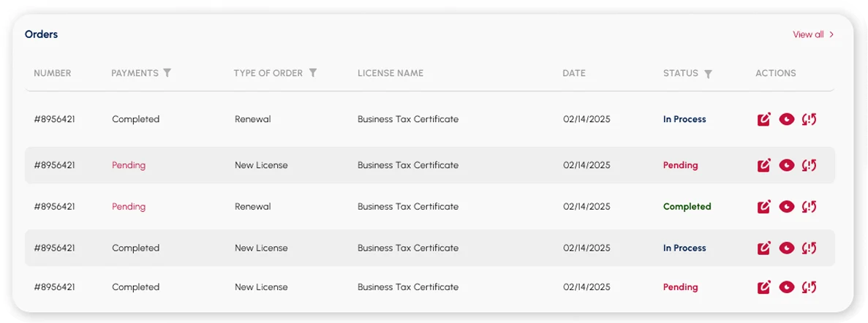
Task: Open the Status column filter
Action: [x=708, y=74]
